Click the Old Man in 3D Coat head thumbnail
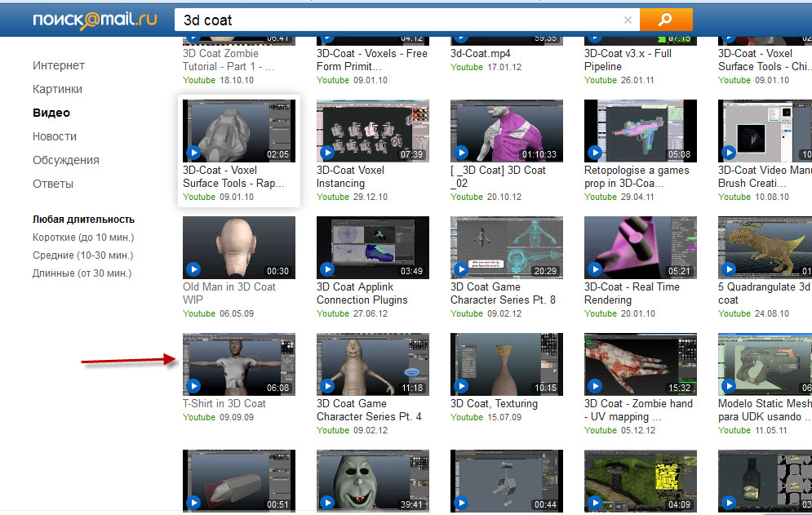This screenshot has height=515, width=812. point(239,247)
